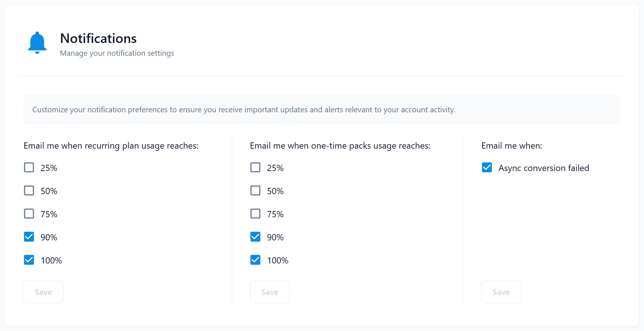Click the blue Notifications bell icon
The width and height of the screenshot is (644, 331).
[37, 43]
